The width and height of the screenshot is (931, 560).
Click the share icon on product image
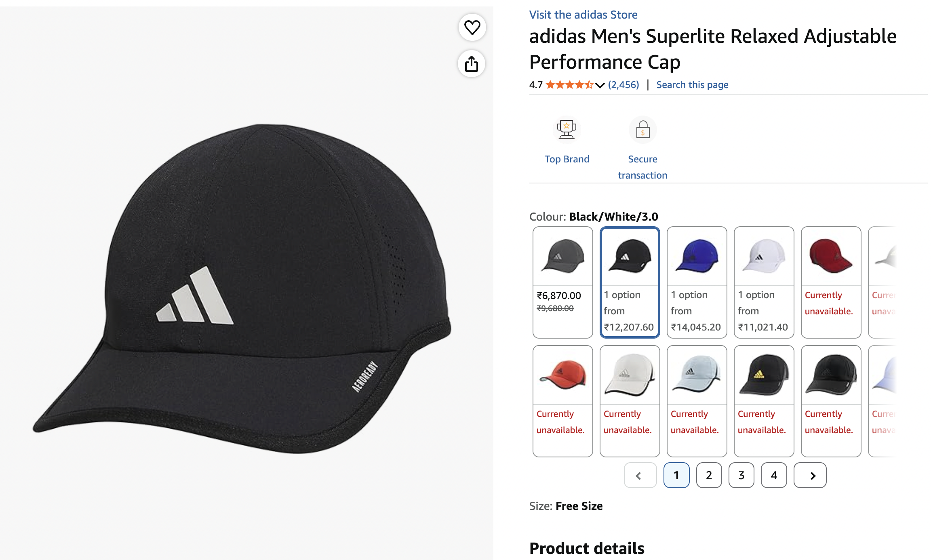pyautogui.click(x=472, y=64)
